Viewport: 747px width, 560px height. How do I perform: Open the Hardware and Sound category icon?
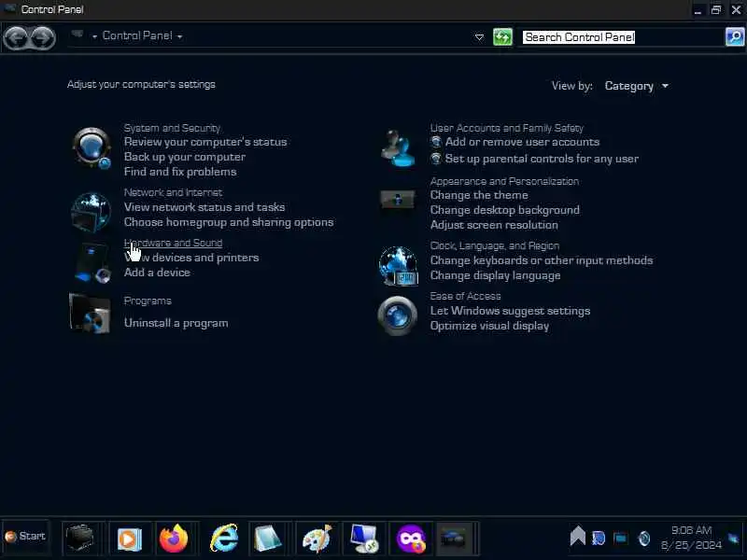[92, 262]
